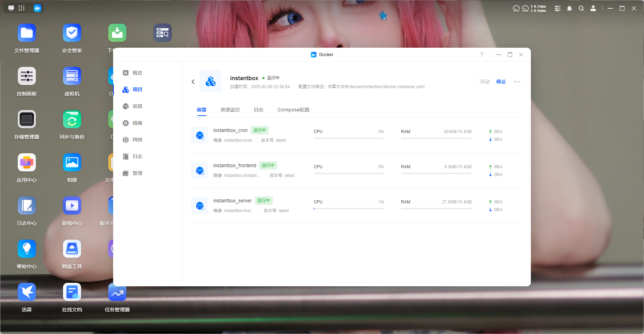
Task: Click instantbox_server container icon
Action: pos(199,205)
